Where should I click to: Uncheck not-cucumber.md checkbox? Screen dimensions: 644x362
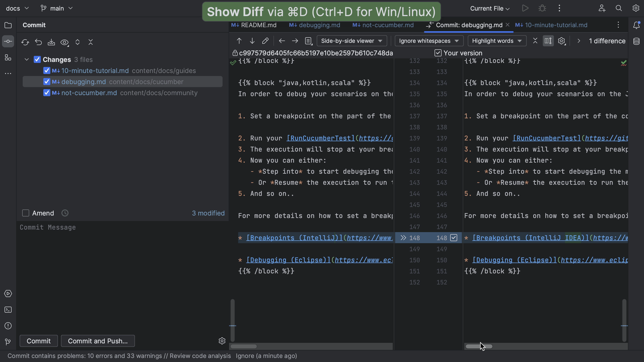click(47, 93)
